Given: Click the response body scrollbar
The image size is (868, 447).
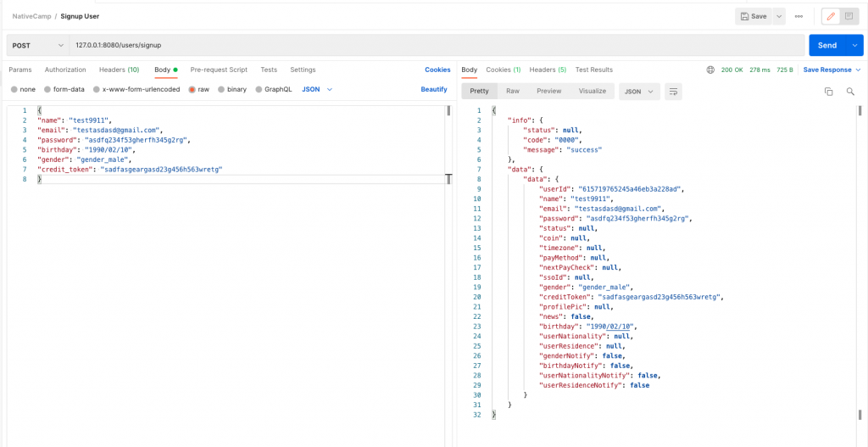Looking at the screenshot, I should 860,111.
